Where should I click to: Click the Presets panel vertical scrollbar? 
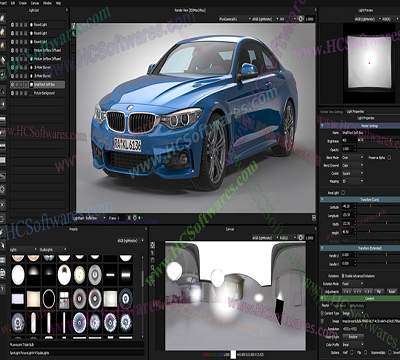[x=143, y=297]
